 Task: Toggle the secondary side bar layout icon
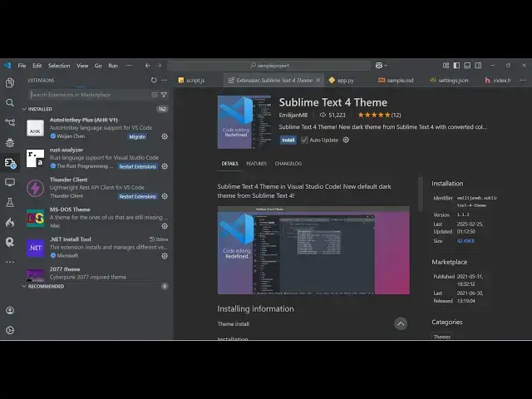[478, 66]
